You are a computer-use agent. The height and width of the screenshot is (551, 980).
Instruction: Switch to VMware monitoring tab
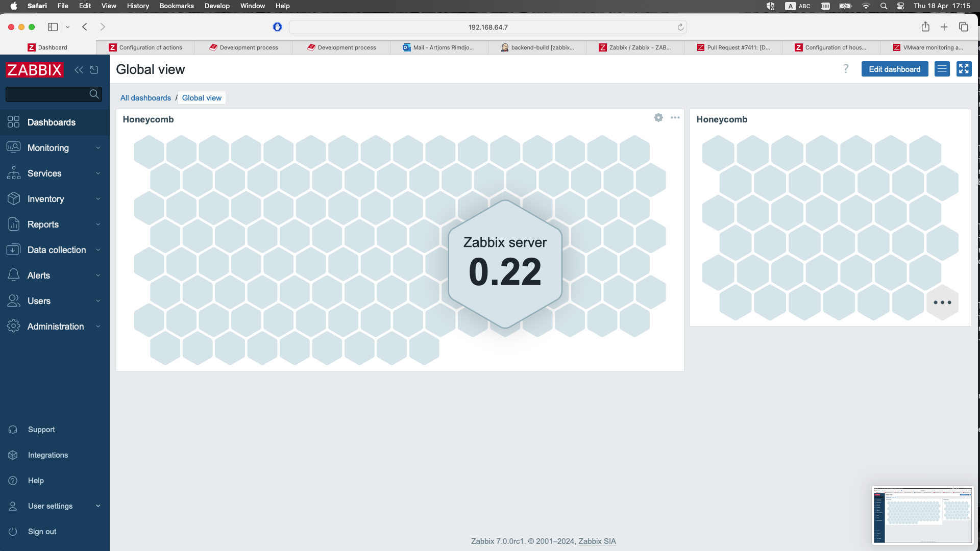[929, 47]
